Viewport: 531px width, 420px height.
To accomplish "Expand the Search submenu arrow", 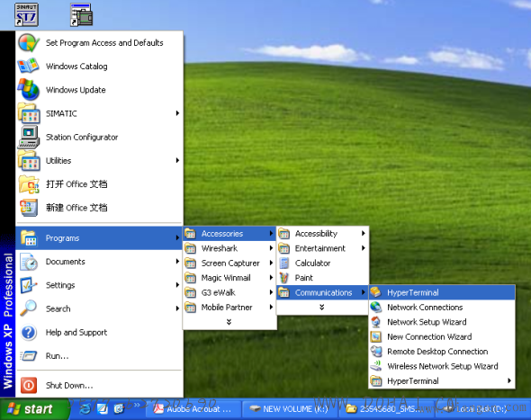I will coord(177,308).
